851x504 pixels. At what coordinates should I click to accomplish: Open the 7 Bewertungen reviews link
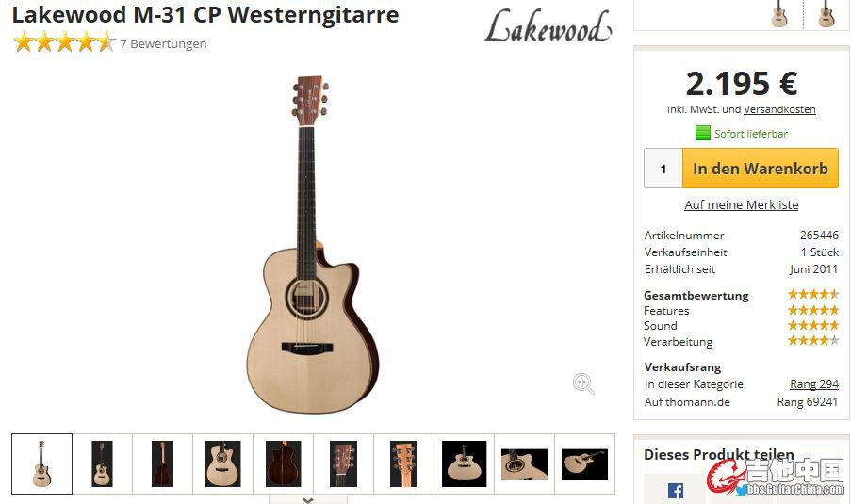pyautogui.click(x=163, y=43)
